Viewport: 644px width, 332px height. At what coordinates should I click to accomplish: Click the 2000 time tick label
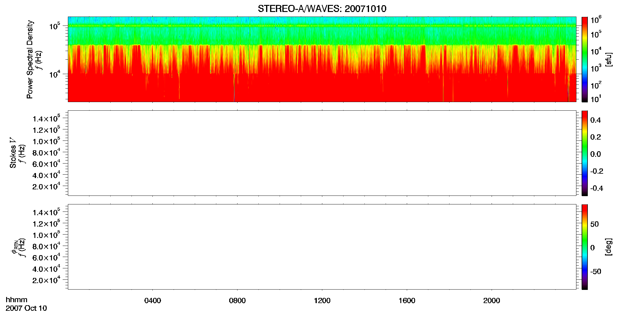492,301
